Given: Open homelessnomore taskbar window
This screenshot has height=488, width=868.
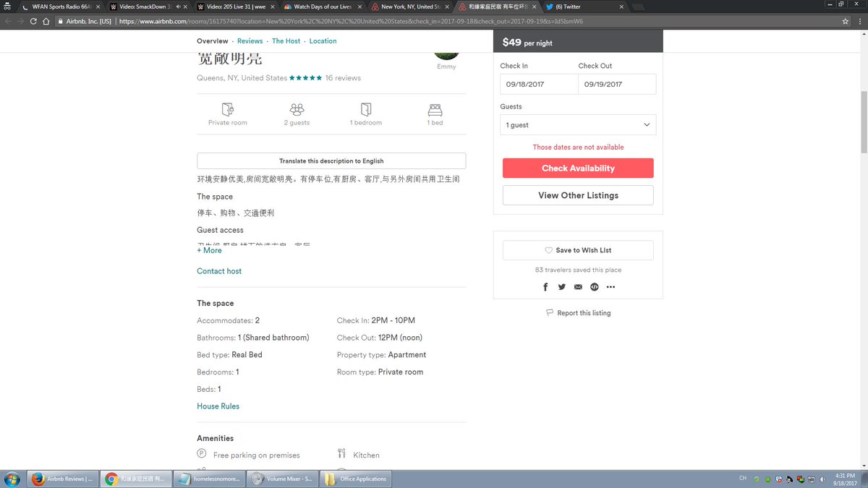Looking at the screenshot, I should click(209, 479).
